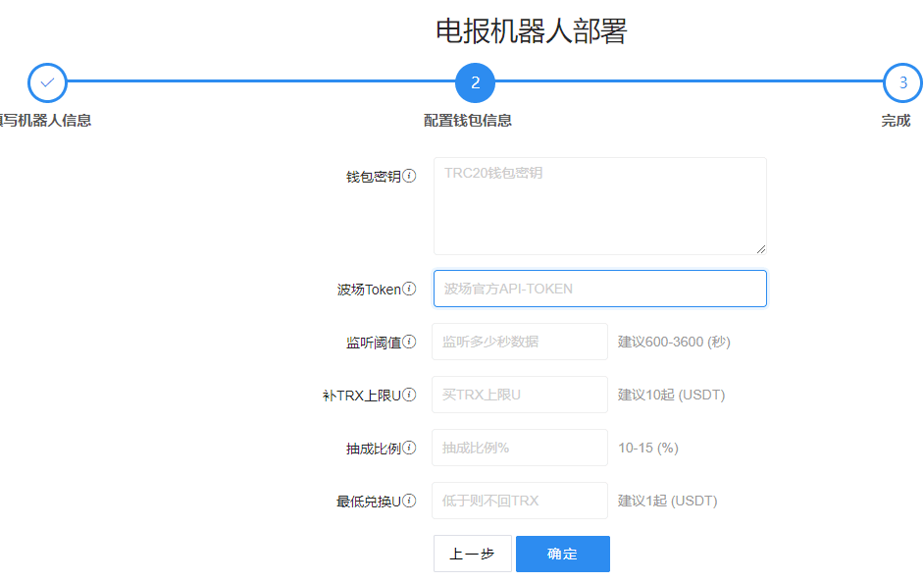Image resolution: width=924 pixels, height=582 pixels.
Task: Focus the 低于则不回TRX input box
Action: [x=520, y=501]
